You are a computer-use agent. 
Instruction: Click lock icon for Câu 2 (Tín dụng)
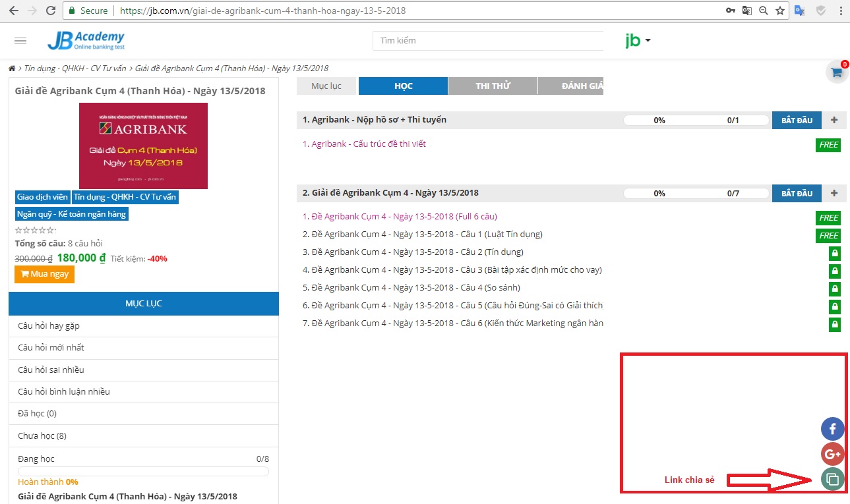coord(835,253)
